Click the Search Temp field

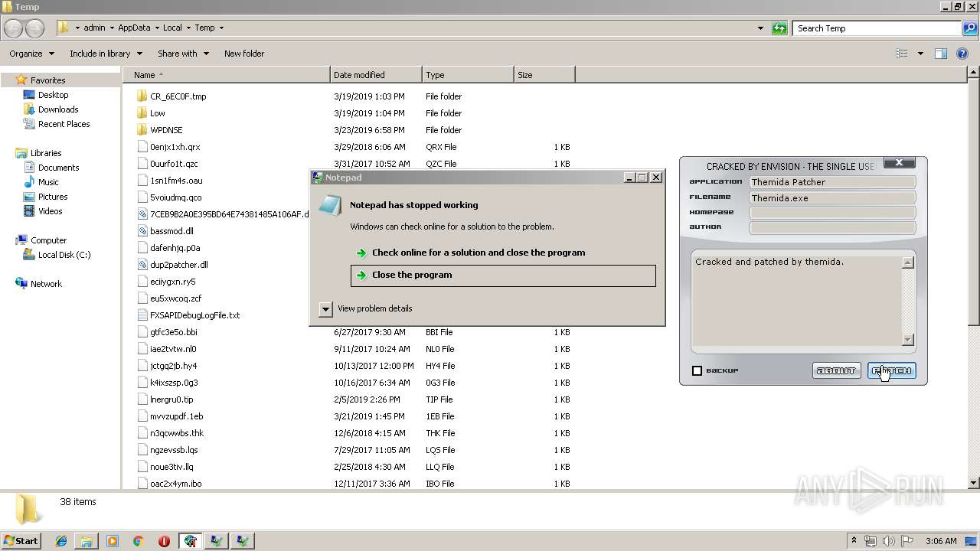[x=876, y=28]
